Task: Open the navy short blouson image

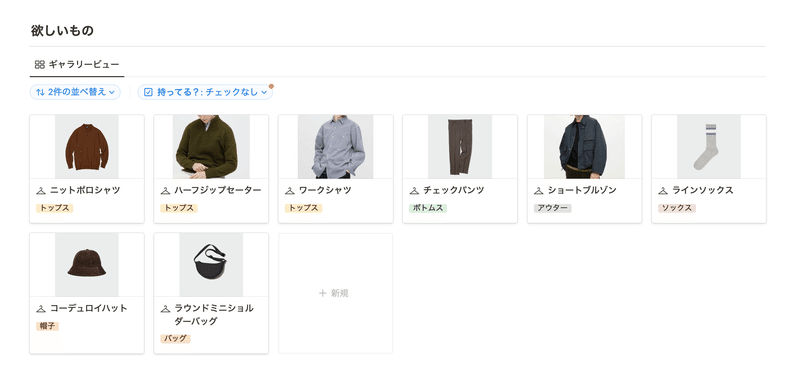Action: click(584, 147)
